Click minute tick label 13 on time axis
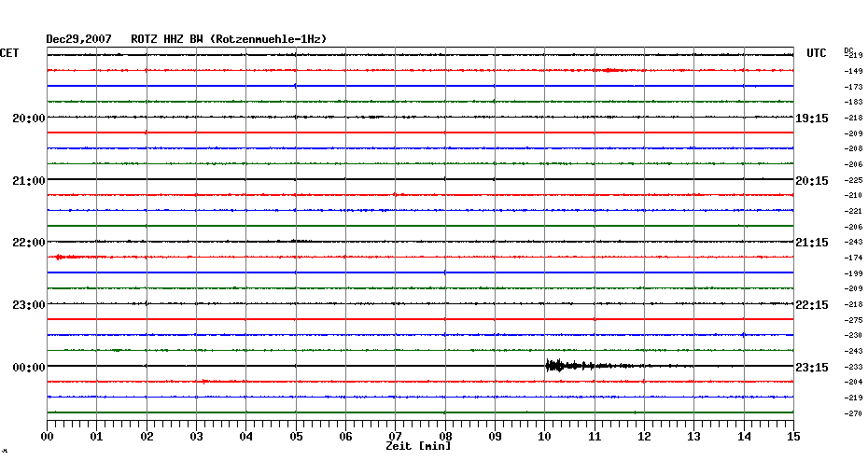 pos(693,437)
